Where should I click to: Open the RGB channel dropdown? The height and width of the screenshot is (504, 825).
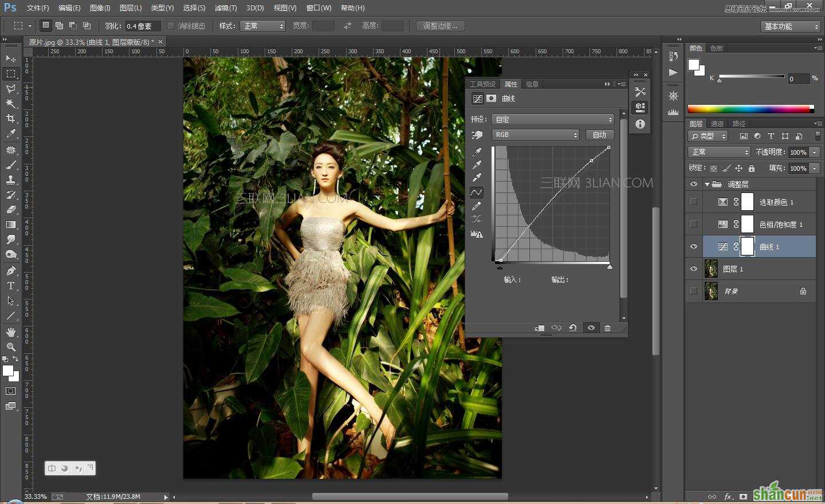pyautogui.click(x=535, y=135)
